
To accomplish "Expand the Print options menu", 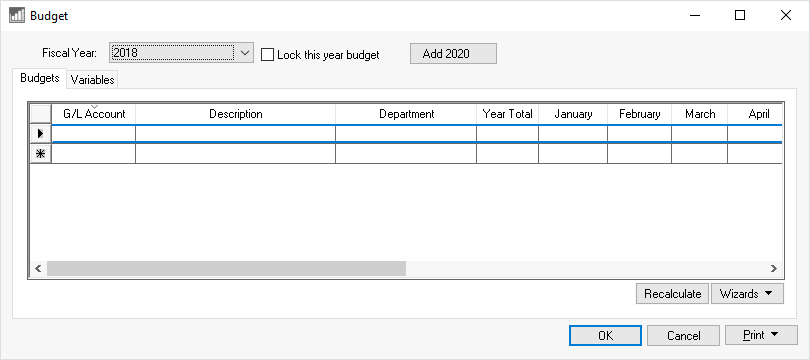I will [761, 335].
